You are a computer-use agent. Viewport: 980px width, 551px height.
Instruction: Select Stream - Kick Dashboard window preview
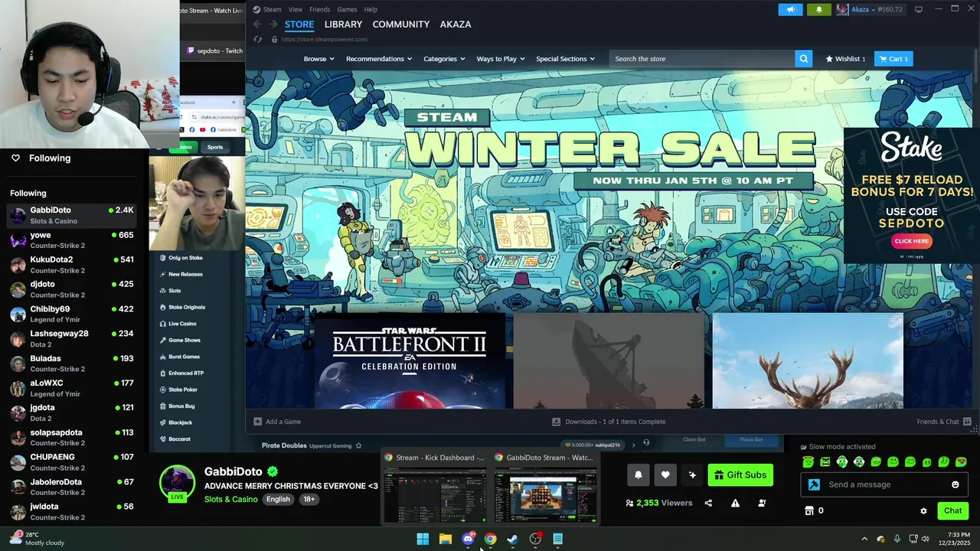click(x=435, y=488)
